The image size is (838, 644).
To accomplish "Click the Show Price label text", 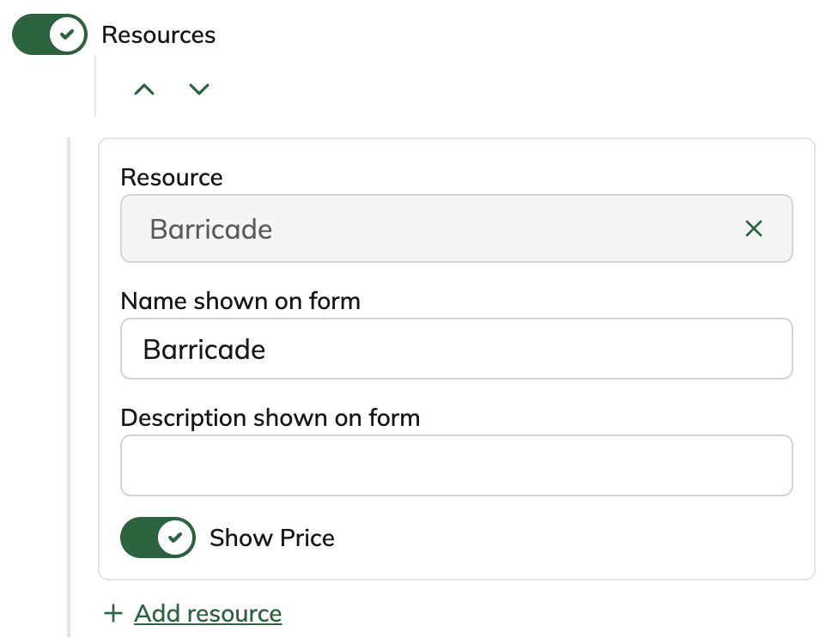I will (x=271, y=538).
